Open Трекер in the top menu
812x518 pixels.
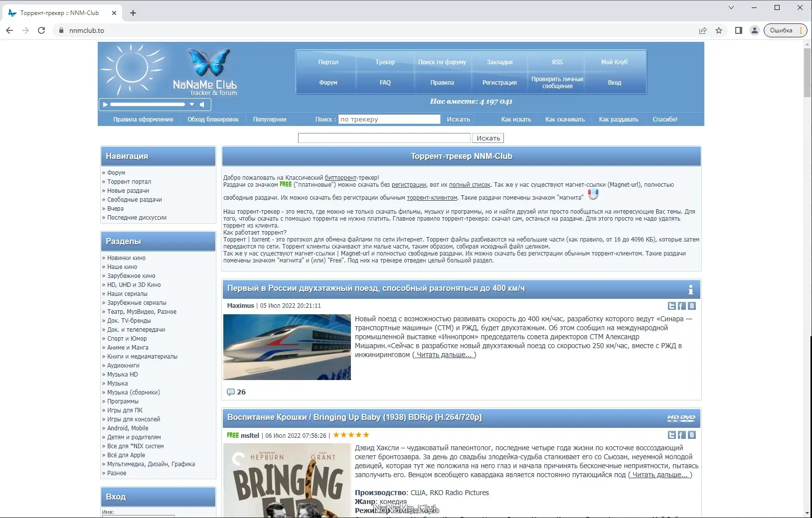385,62
